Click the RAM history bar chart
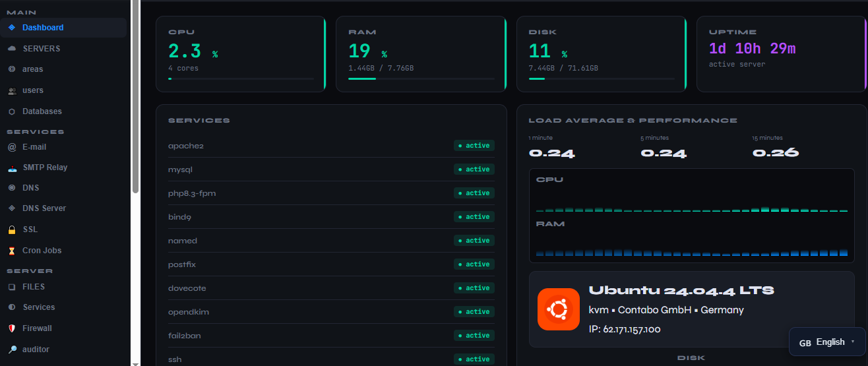The image size is (868, 366). click(x=692, y=253)
